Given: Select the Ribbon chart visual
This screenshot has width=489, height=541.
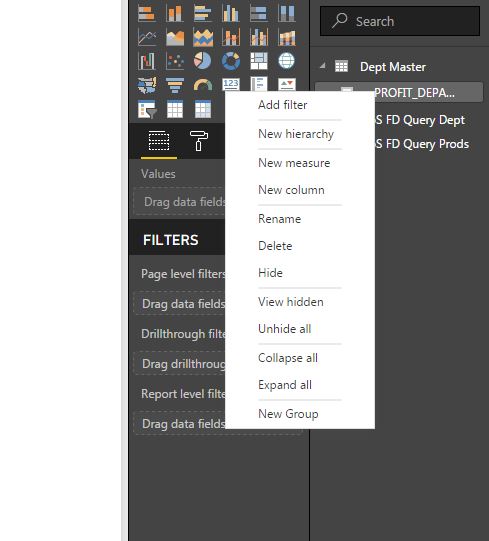Looking at the screenshot, I should point(286,37).
